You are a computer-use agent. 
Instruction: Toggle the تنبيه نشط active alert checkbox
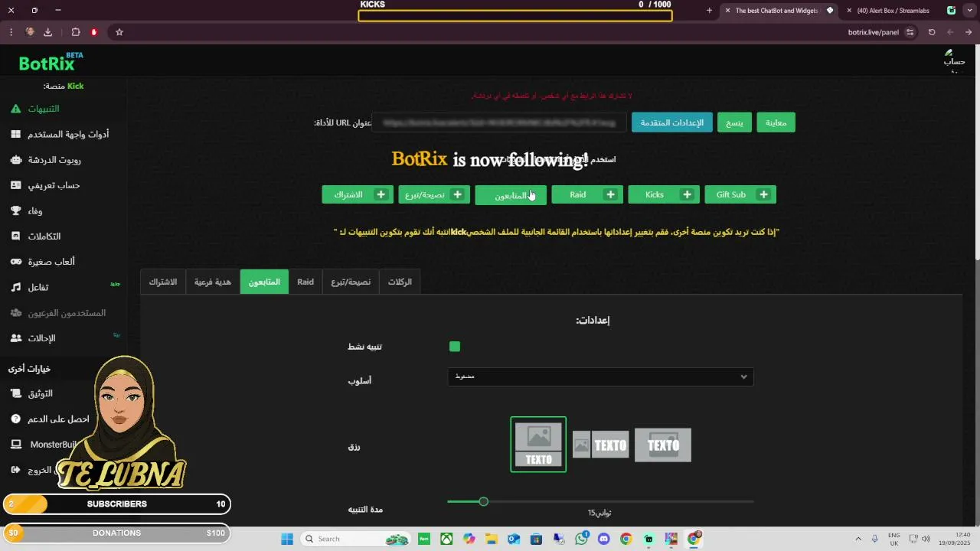pyautogui.click(x=455, y=347)
